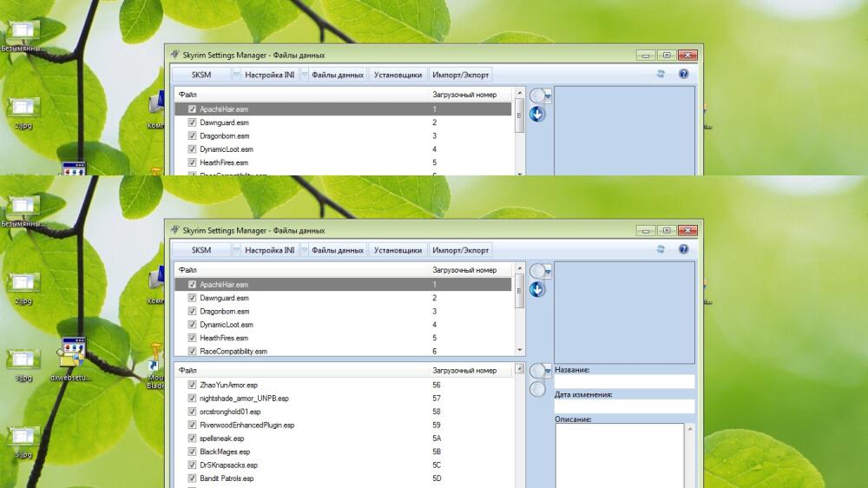Select the 3.jpg desktop icon
Screen dimensions: 868x488
click(x=23, y=365)
